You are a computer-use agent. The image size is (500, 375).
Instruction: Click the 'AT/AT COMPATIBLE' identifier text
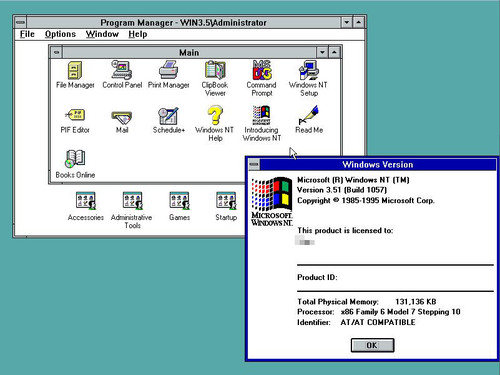(378, 322)
